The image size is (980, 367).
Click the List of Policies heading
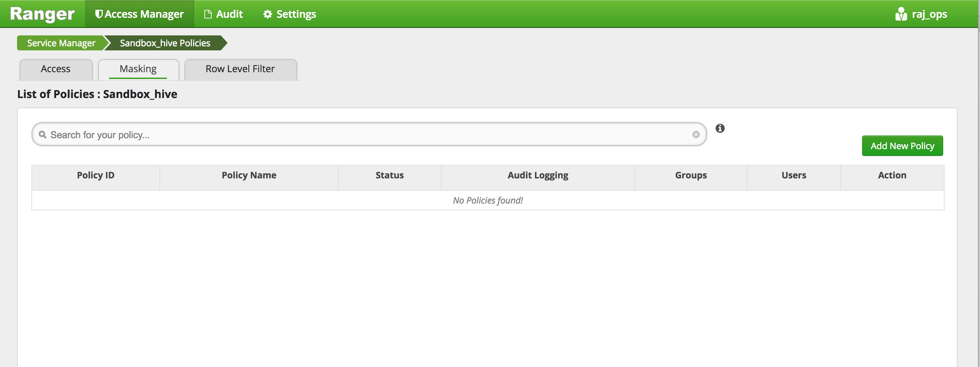97,94
